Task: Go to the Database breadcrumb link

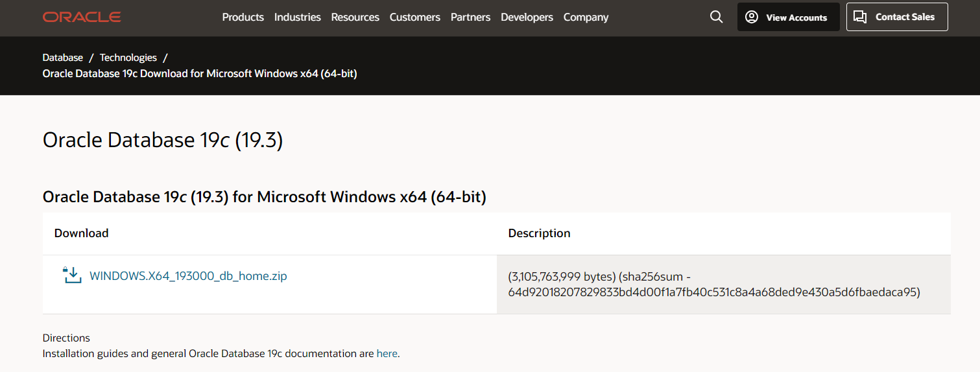Action: [x=63, y=58]
